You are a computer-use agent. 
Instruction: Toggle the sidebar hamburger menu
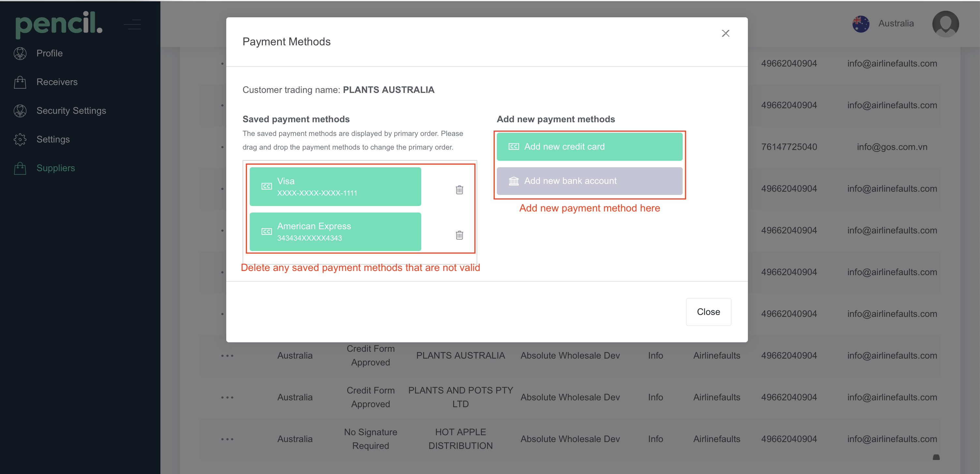point(132,25)
